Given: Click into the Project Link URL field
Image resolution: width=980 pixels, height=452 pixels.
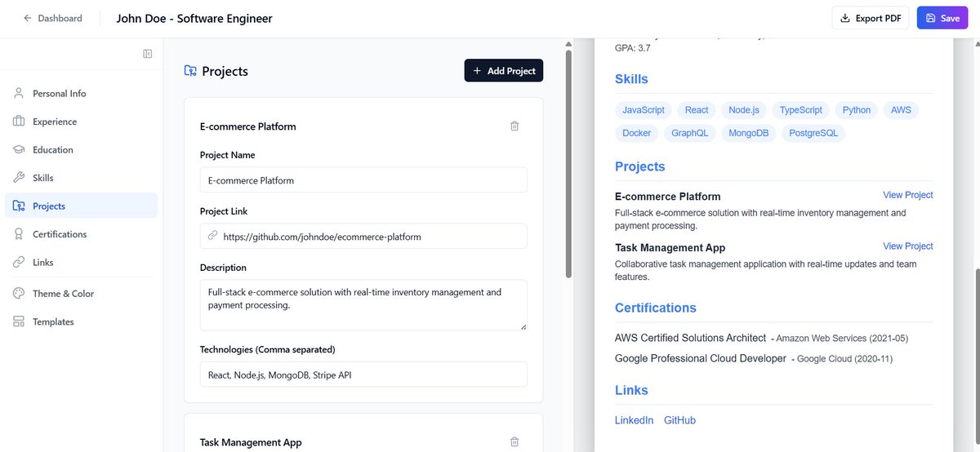Looking at the screenshot, I should click(x=363, y=237).
